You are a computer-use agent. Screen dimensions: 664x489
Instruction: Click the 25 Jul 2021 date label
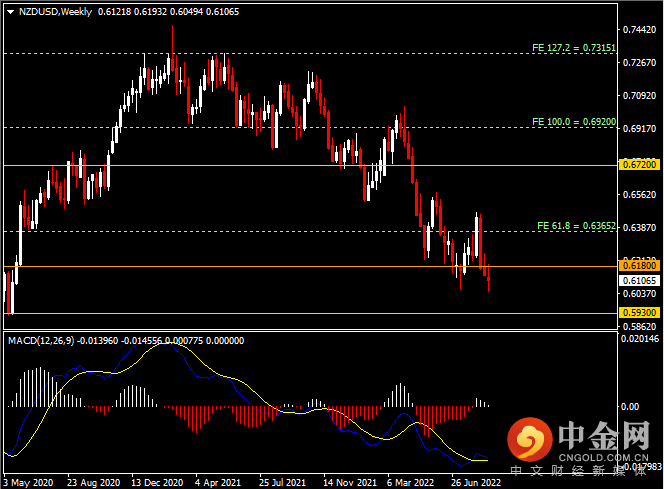pyautogui.click(x=282, y=483)
